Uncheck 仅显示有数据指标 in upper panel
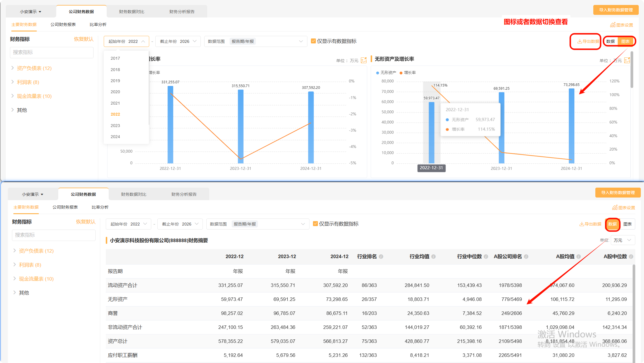The image size is (644, 363). tap(313, 41)
